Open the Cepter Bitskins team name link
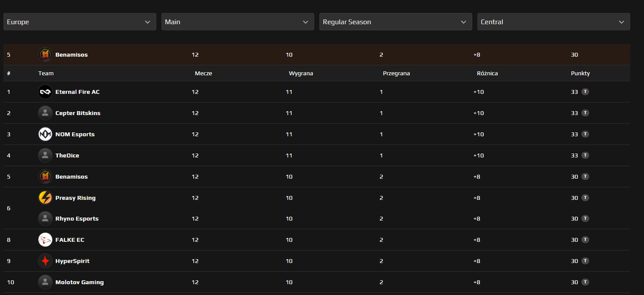 pos(78,113)
